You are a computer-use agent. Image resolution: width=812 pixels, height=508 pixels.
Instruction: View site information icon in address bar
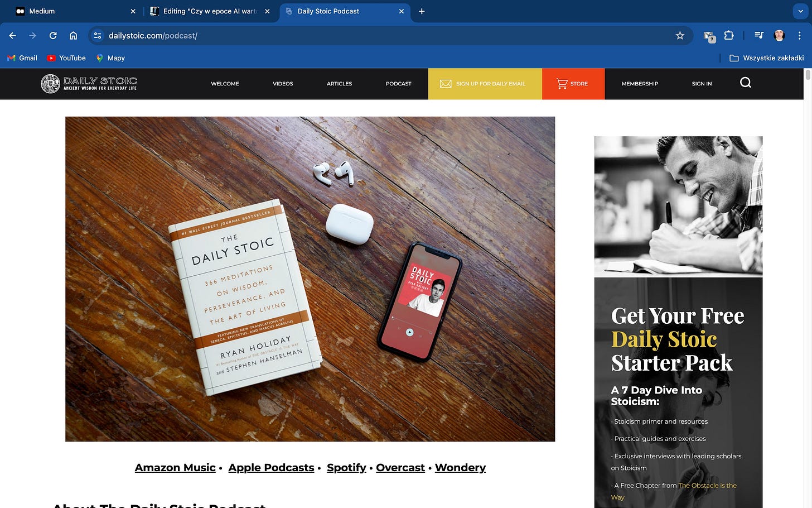point(98,36)
